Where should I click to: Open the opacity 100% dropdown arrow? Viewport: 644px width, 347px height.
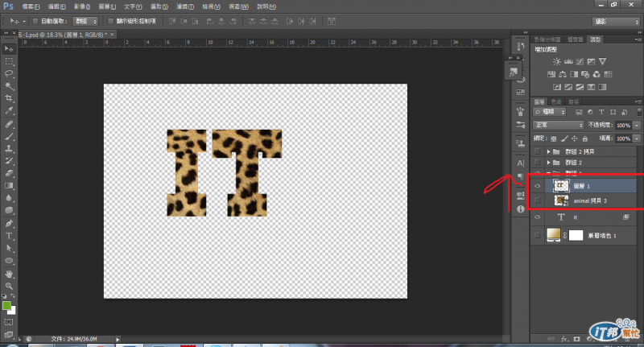[x=637, y=126]
